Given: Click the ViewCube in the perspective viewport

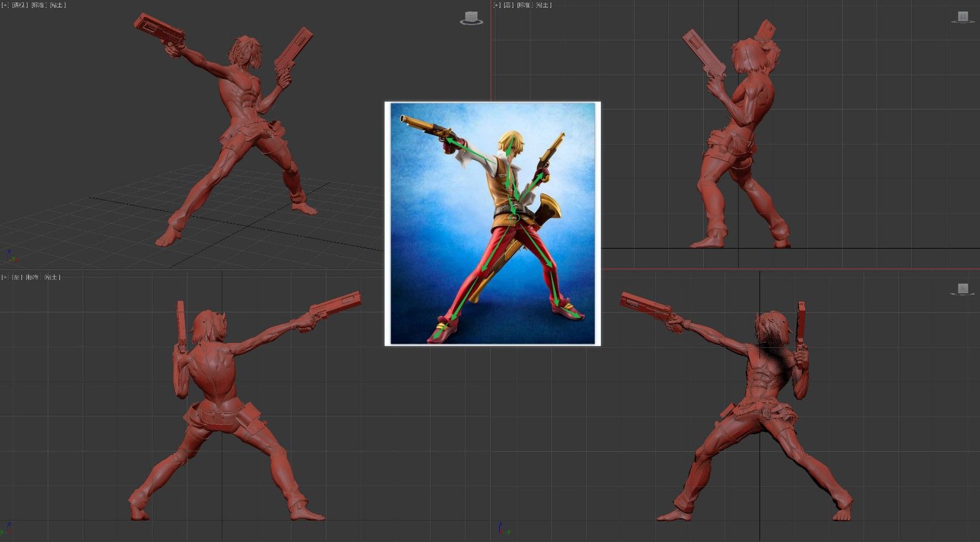Looking at the screenshot, I should [471, 18].
